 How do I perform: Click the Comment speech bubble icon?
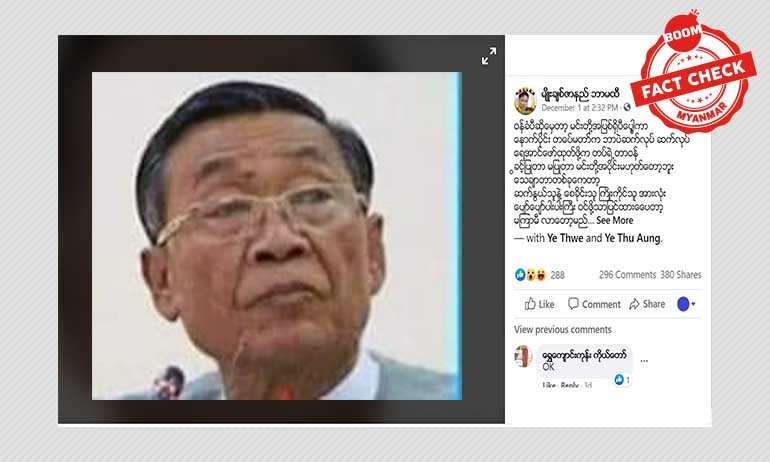point(573,303)
